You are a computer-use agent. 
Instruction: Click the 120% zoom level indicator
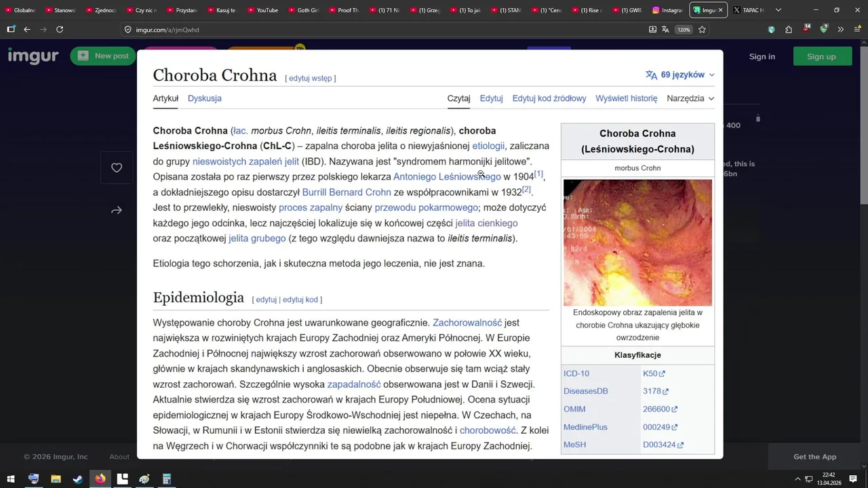click(x=684, y=30)
